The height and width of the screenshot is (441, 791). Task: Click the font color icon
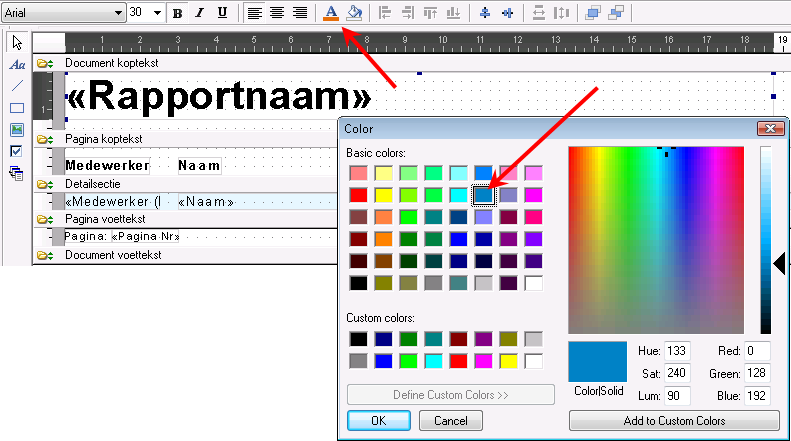[331, 13]
